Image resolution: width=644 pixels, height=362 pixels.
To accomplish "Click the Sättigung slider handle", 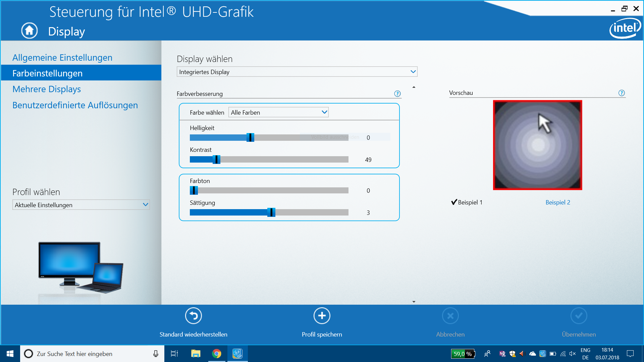I will (271, 213).
